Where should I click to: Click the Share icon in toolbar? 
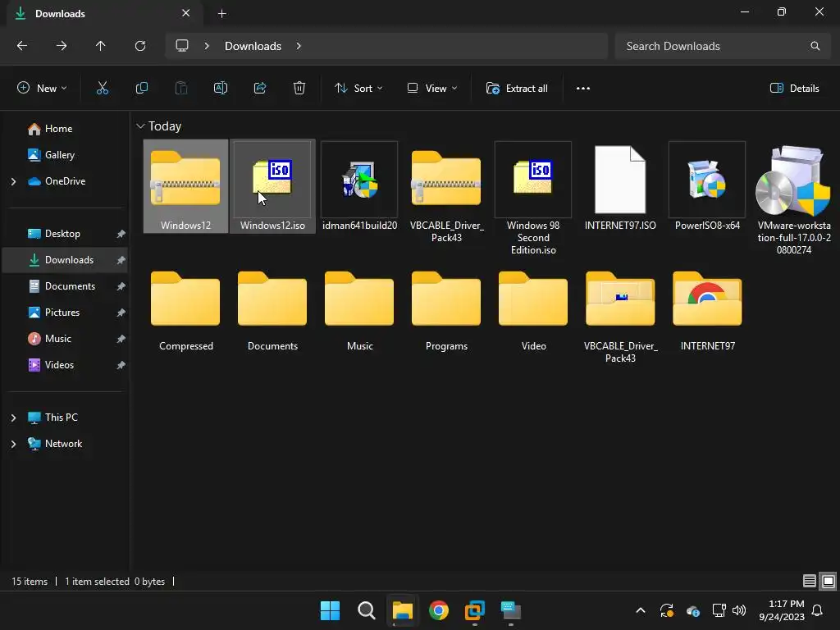pos(260,89)
